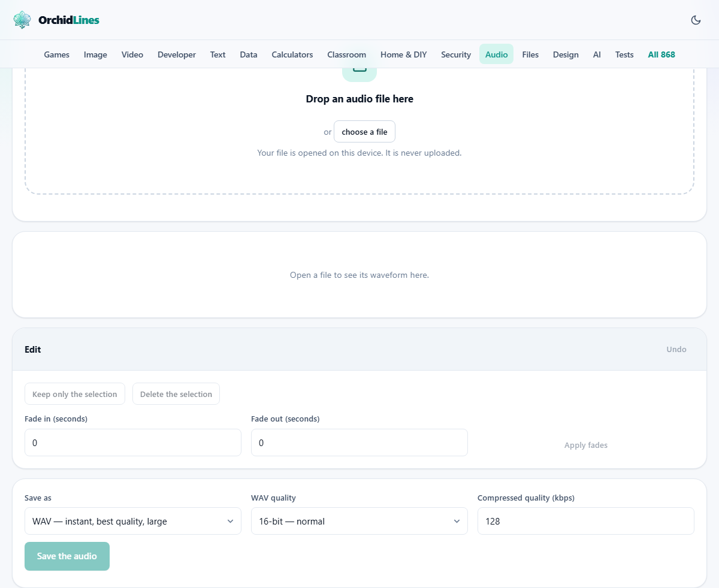Image resolution: width=719 pixels, height=588 pixels.
Task: Click the Drop an audio file here text
Action: pyautogui.click(x=359, y=99)
